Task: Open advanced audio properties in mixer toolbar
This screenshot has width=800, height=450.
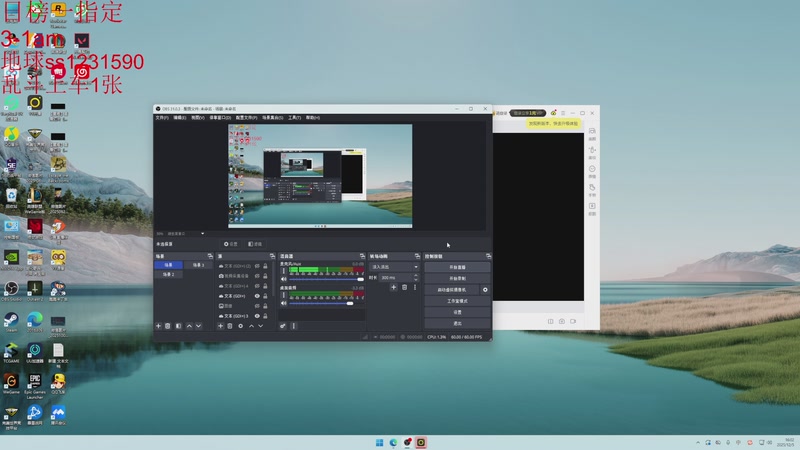Action: [x=283, y=326]
